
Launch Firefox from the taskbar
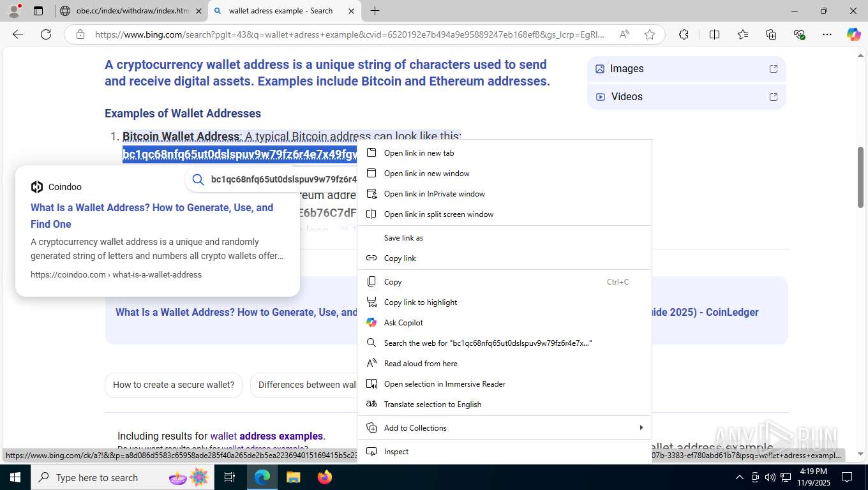pyautogui.click(x=324, y=477)
